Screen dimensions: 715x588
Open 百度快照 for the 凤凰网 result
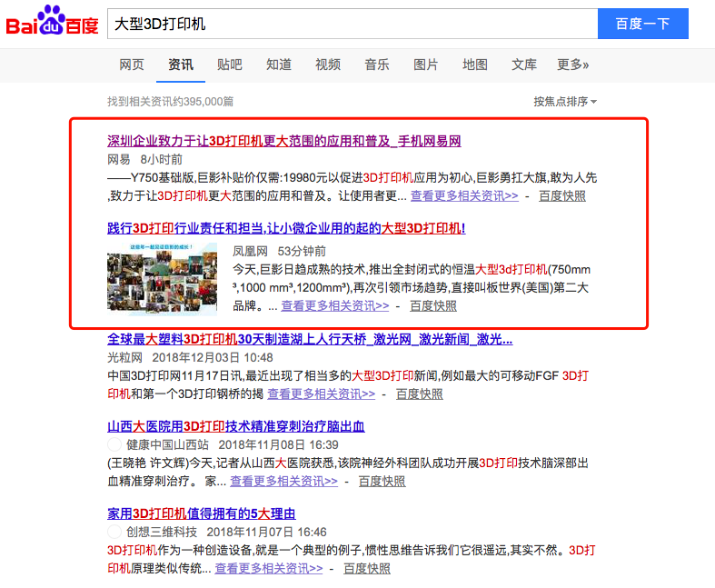coord(433,306)
